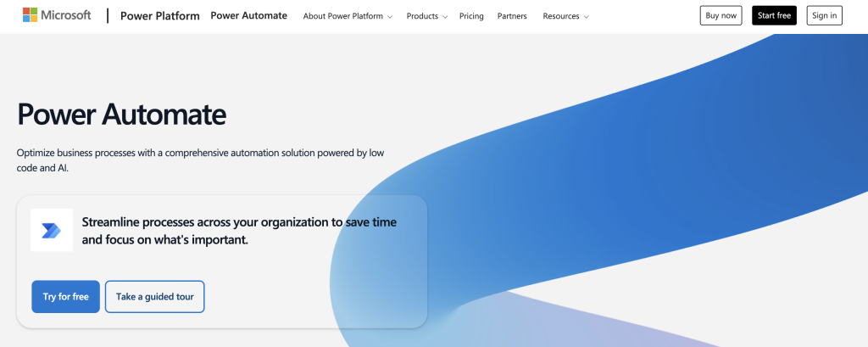
Task: Open the Pricing page
Action: click(x=471, y=16)
